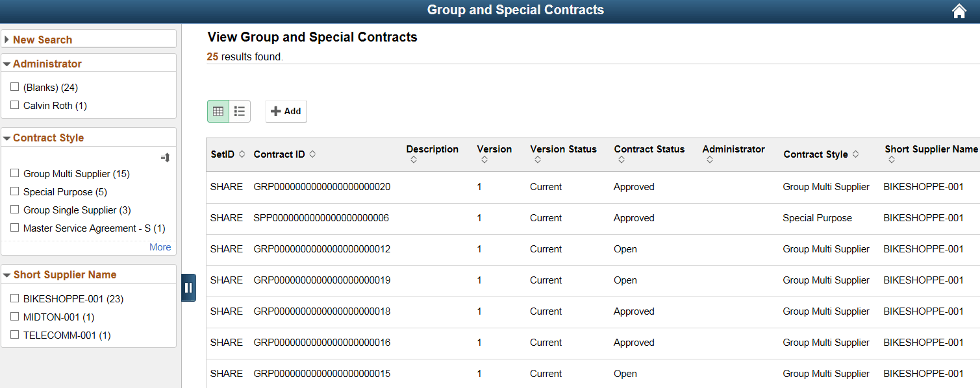Switch to grid view display
The width and height of the screenshot is (980, 388).
218,111
